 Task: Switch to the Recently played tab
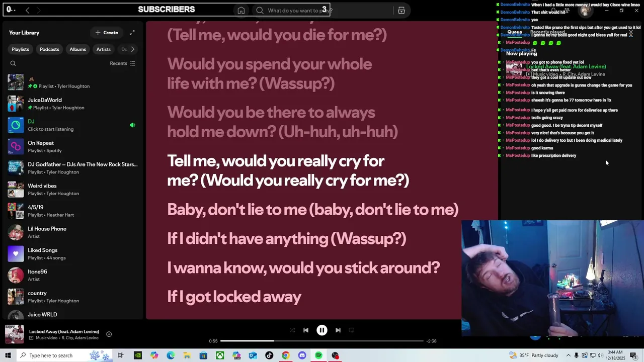[547, 32]
